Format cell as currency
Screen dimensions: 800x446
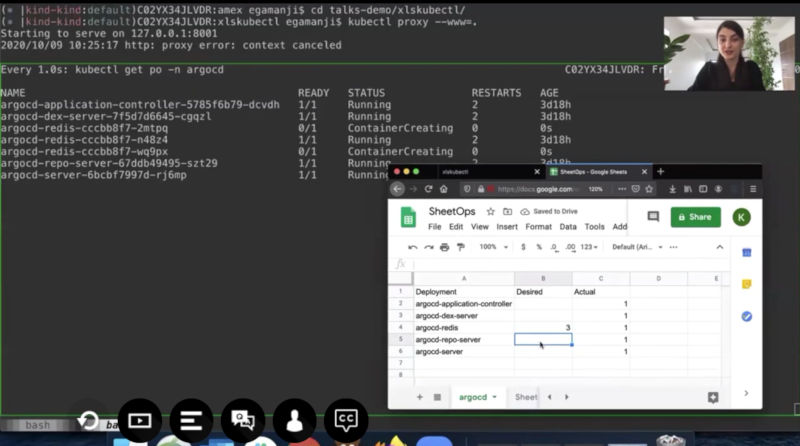pyautogui.click(x=523, y=247)
